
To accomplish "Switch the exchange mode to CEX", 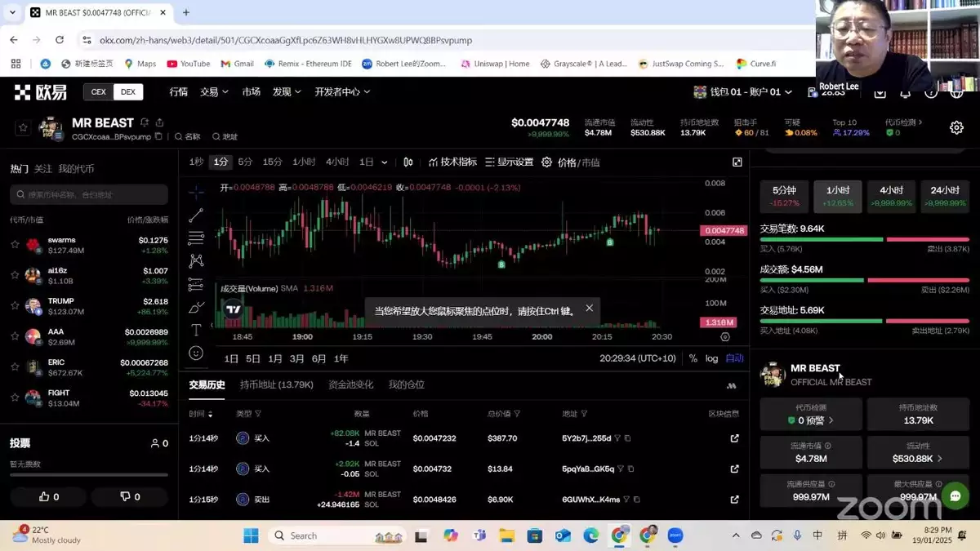I will [99, 92].
